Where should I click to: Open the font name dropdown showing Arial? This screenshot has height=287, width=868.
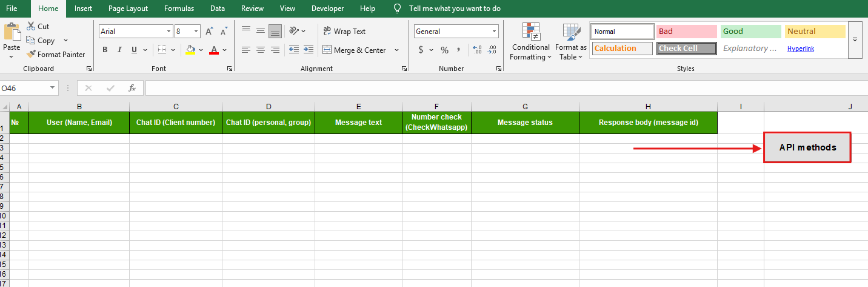[169, 32]
